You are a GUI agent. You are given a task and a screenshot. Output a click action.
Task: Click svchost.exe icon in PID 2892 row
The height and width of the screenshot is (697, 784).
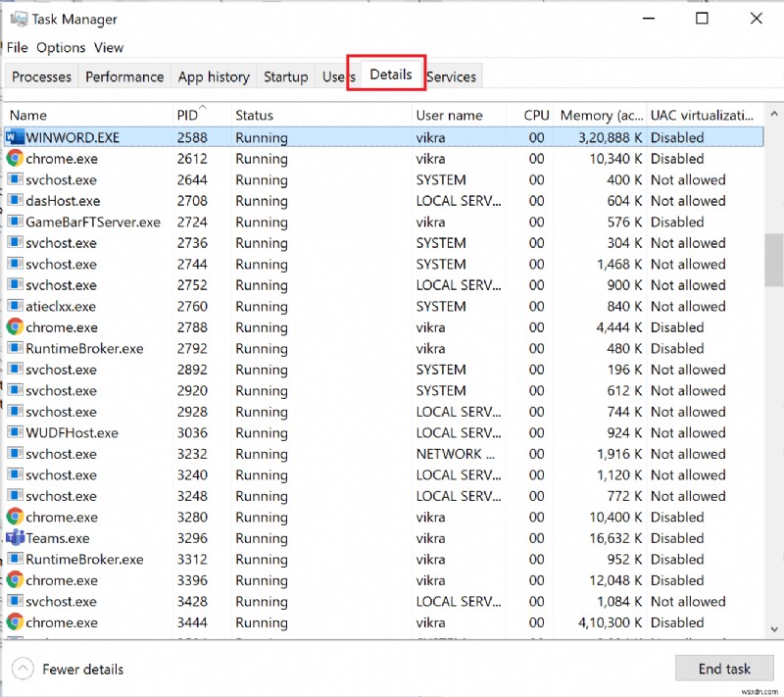click(x=15, y=369)
